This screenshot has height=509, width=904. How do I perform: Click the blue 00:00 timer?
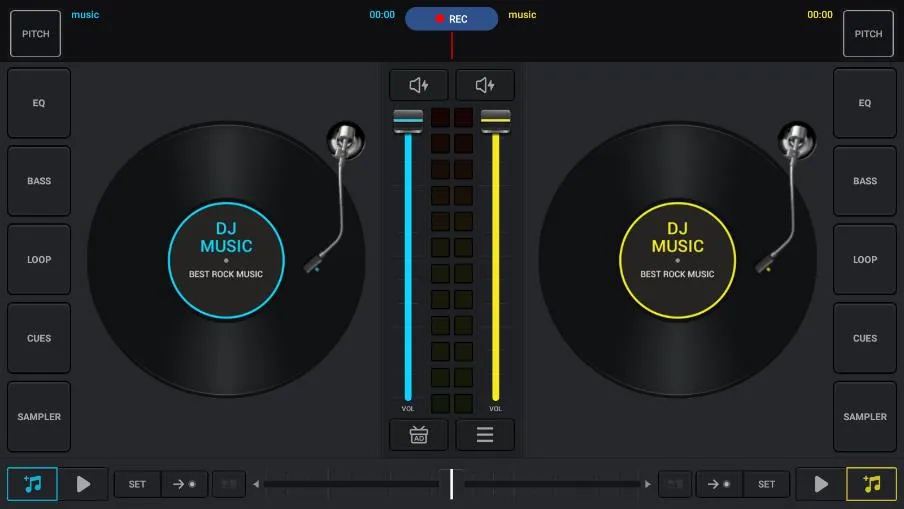coord(382,14)
